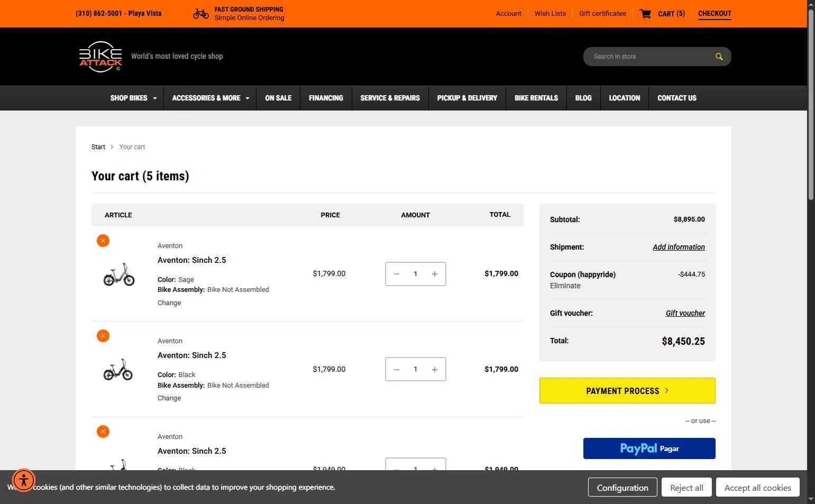Increase quantity of Black $1,799 Sinch 2.5
Viewport: 815px width, 504px height.
coord(435,369)
